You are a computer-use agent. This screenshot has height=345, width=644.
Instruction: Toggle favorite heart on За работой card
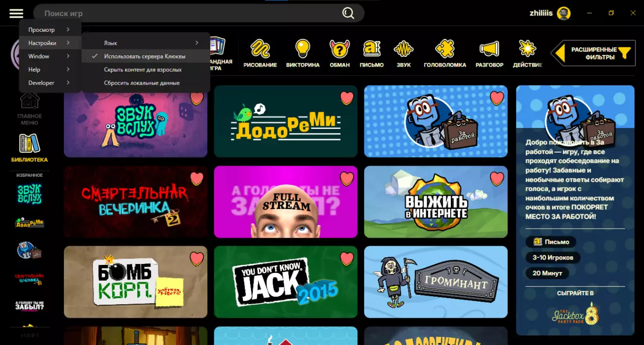(497, 98)
